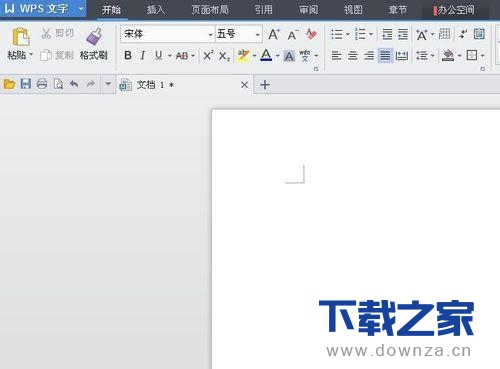Toggle strikethrough AB formatting

pyautogui.click(x=182, y=56)
